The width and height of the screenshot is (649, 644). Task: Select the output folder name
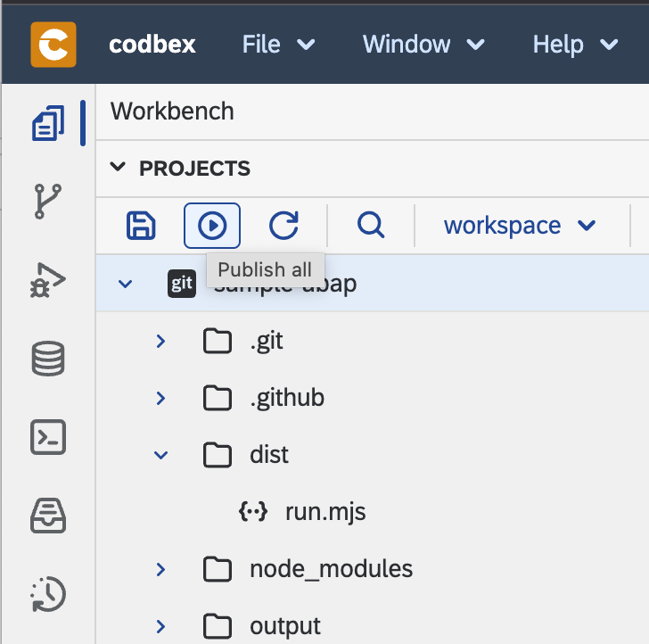285,626
